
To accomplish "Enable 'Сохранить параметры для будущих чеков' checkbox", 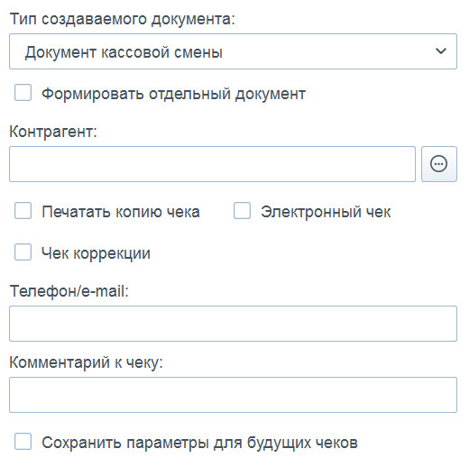I will [23, 442].
